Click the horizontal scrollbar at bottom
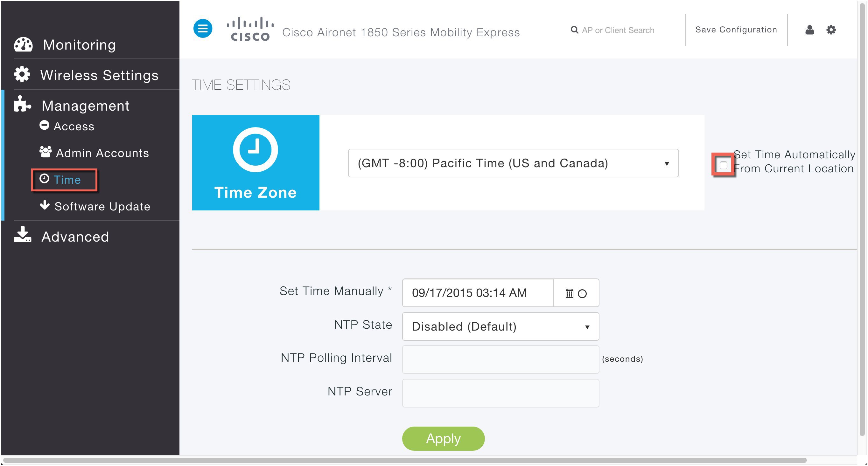Screen dimensions: 868x466 point(404,460)
